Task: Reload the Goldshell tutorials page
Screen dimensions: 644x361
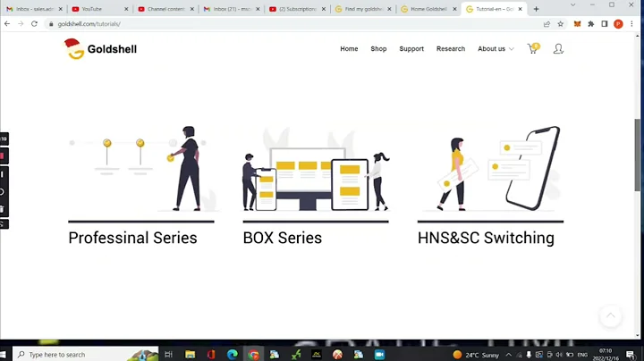Action: (35, 24)
